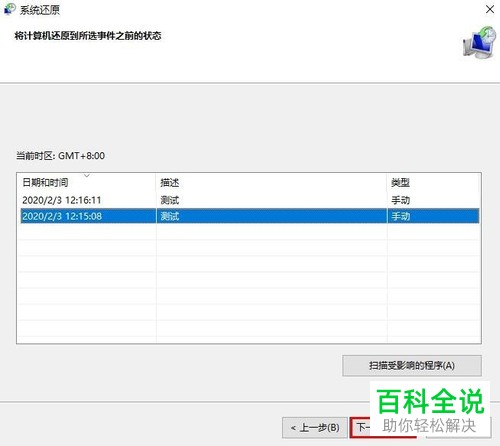Click the 当前时区: GMT+8:00 label
Image resolution: width=500 pixels, height=446 pixels.
60,156
